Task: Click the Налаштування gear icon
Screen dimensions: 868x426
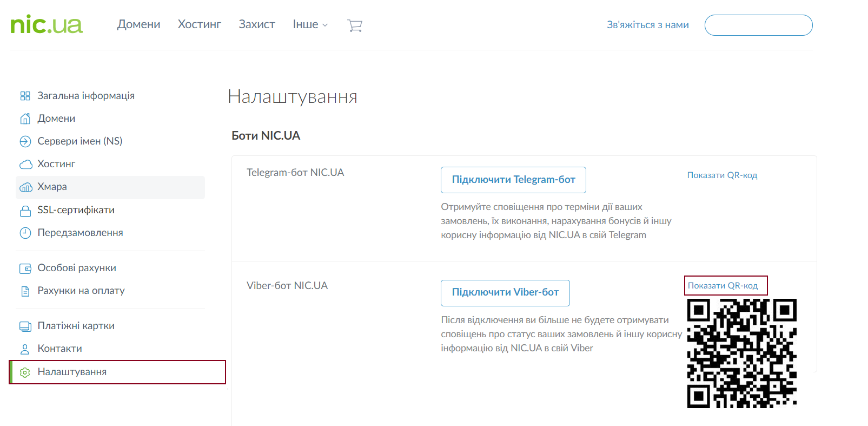Action: pos(25,372)
